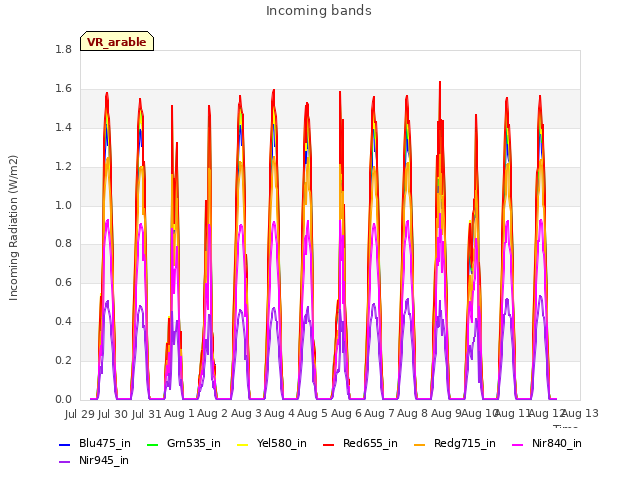Click the Incoming Radiation (W/m2) axis label

tap(13, 228)
